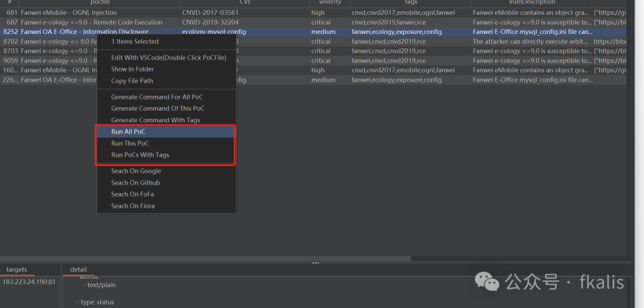The image size is (644, 308).
Task: Click the split pane divider handle dots
Action: [315, 263]
